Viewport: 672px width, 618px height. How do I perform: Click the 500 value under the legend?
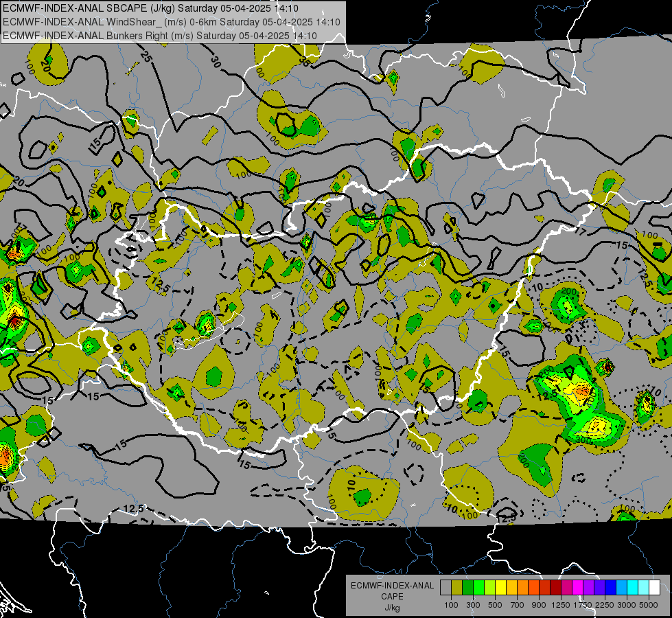[x=495, y=605]
